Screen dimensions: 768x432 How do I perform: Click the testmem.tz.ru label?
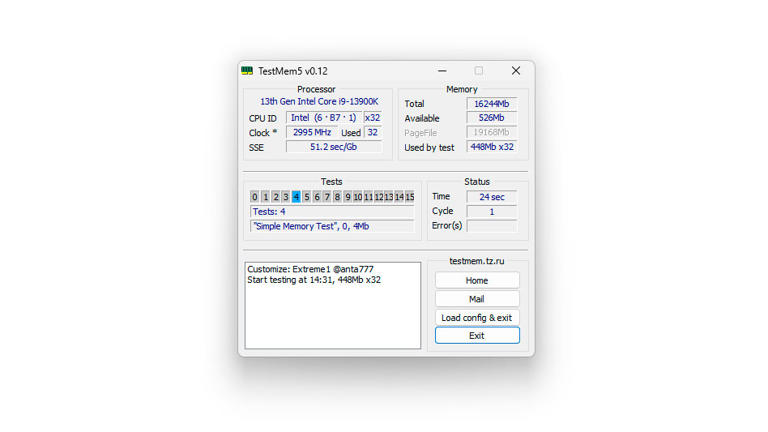tap(477, 261)
